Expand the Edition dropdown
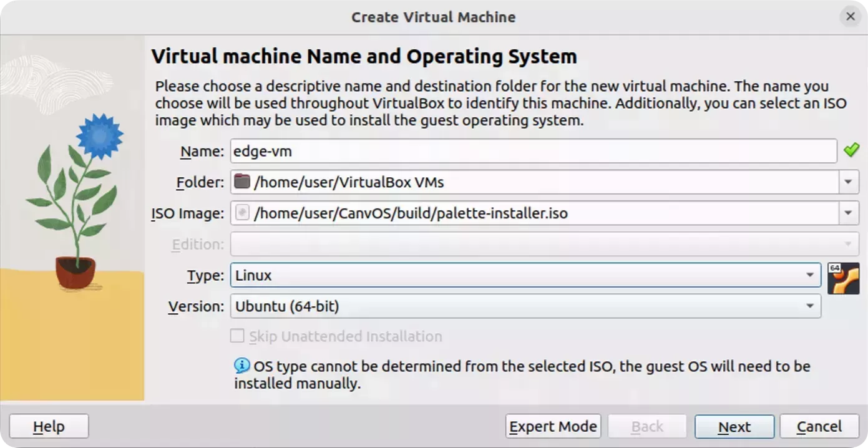The height and width of the screenshot is (448, 868). (849, 244)
